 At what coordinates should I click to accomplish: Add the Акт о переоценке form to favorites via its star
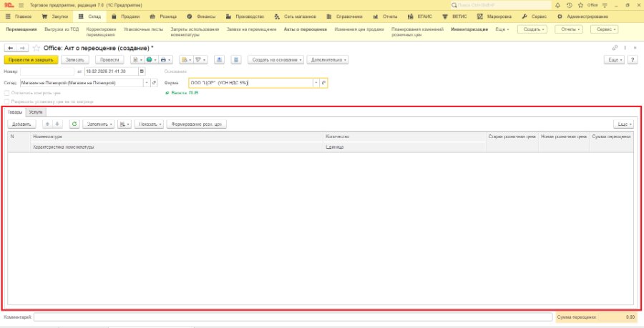(36, 48)
